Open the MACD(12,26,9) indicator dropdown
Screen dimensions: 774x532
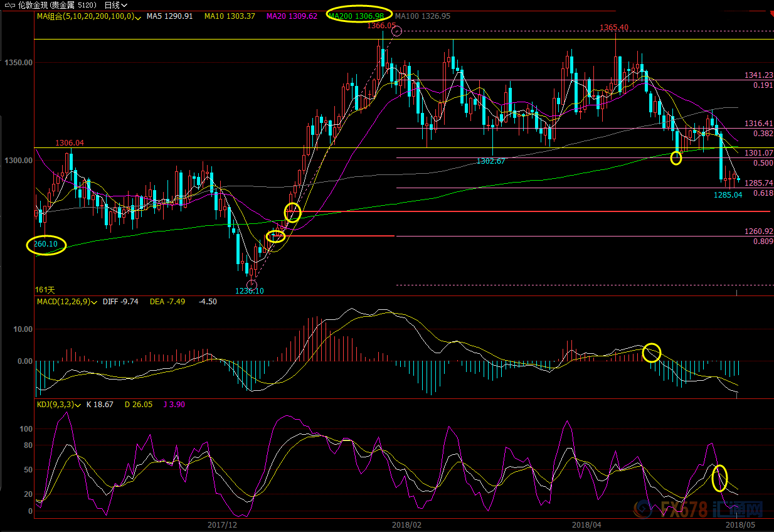94,302
